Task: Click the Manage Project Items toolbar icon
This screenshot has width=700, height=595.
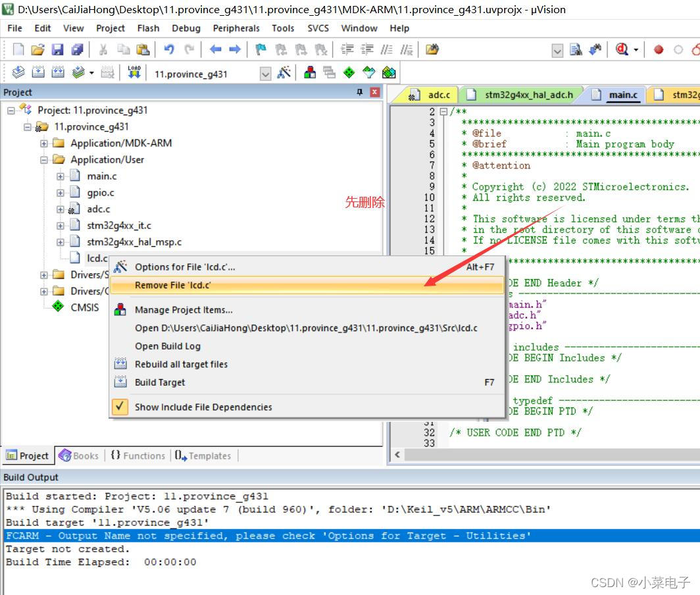Action: click(x=309, y=72)
